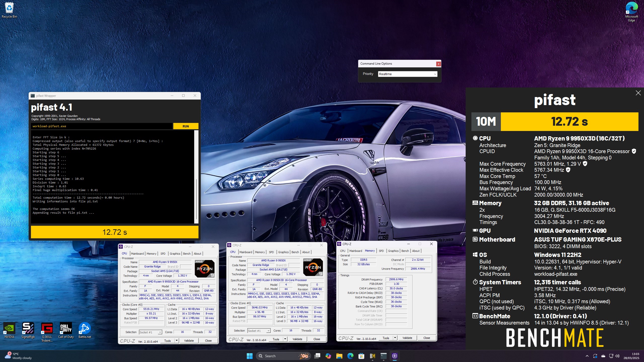
Task: Open NVIDIA desktop shortcut
Action: [9, 330]
